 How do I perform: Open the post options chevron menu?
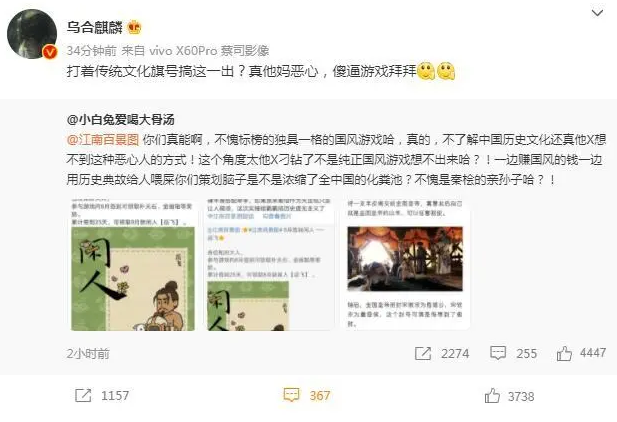tap(597, 13)
